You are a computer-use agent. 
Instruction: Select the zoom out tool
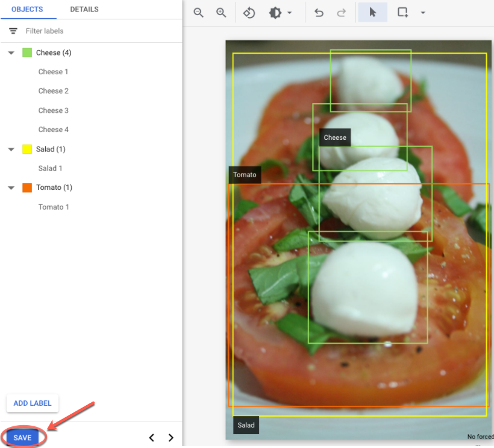pyautogui.click(x=198, y=12)
